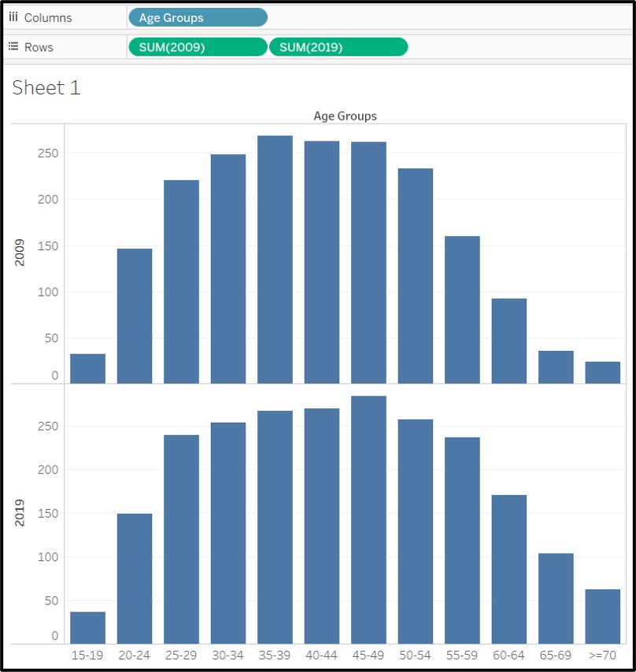The width and height of the screenshot is (636, 672).
Task: Click the Columns shelf icon
Action: (x=13, y=17)
